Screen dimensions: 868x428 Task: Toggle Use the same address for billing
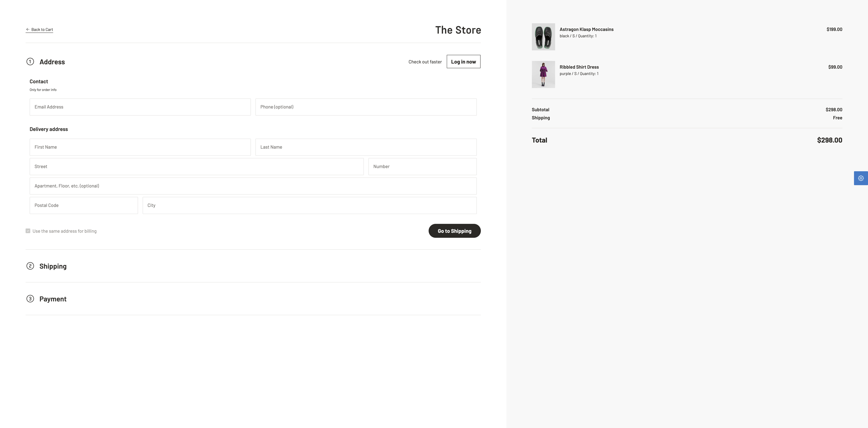(x=27, y=231)
